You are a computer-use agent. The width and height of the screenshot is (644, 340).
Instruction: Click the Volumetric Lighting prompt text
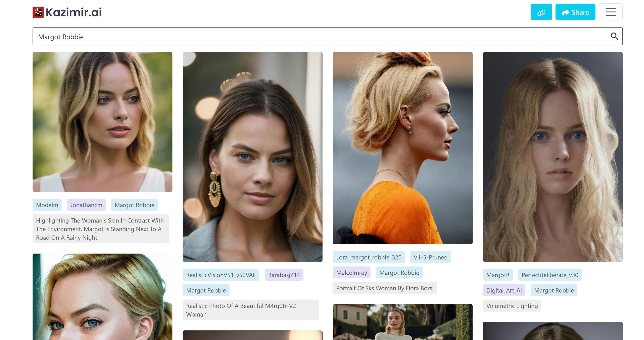pyautogui.click(x=512, y=306)
